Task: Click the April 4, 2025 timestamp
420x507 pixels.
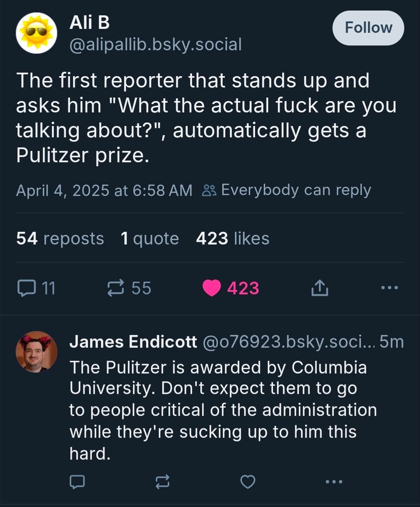Action: pyautogui.click(x=104, y=191)
